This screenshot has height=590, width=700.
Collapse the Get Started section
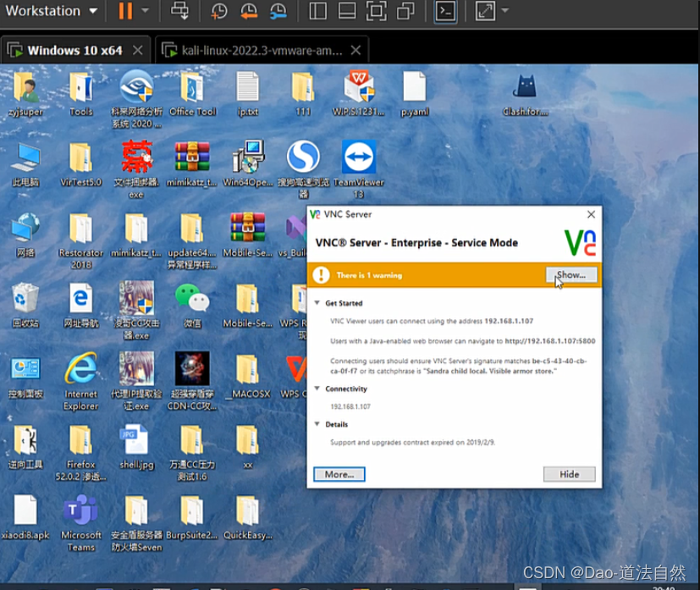tap(317, 302)
